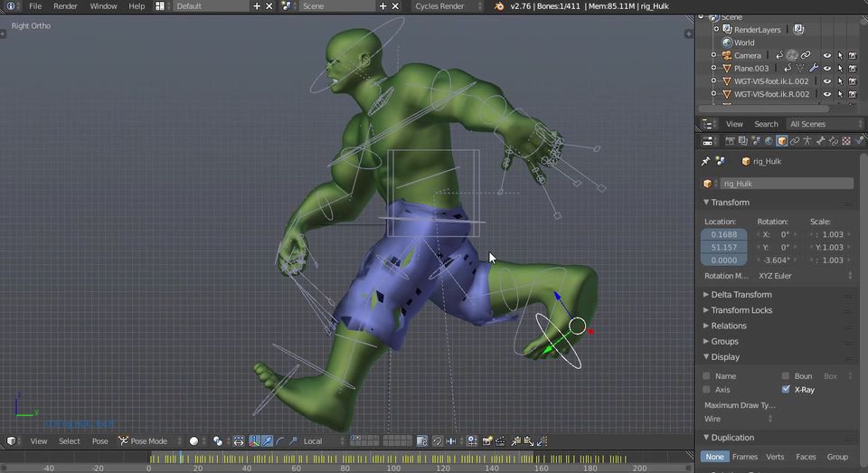Click the outliner editor type icon
868x473 pixels.
pos(707,124)
